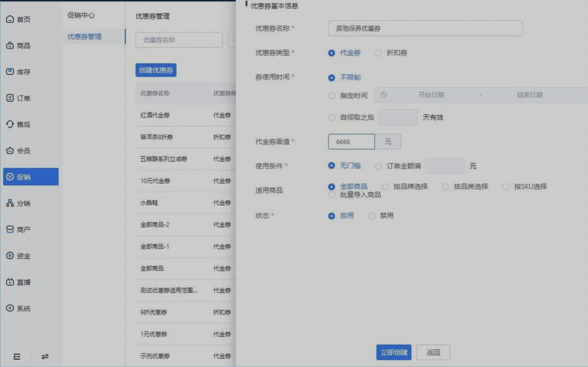Click the 优惠券名称 search box in list
The width and height of the screenshot is (588, 367).
(179, 40)
